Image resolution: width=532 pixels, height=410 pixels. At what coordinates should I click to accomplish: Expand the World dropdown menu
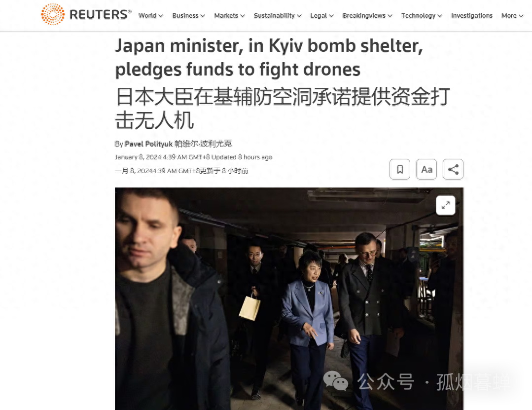point(151,16)
